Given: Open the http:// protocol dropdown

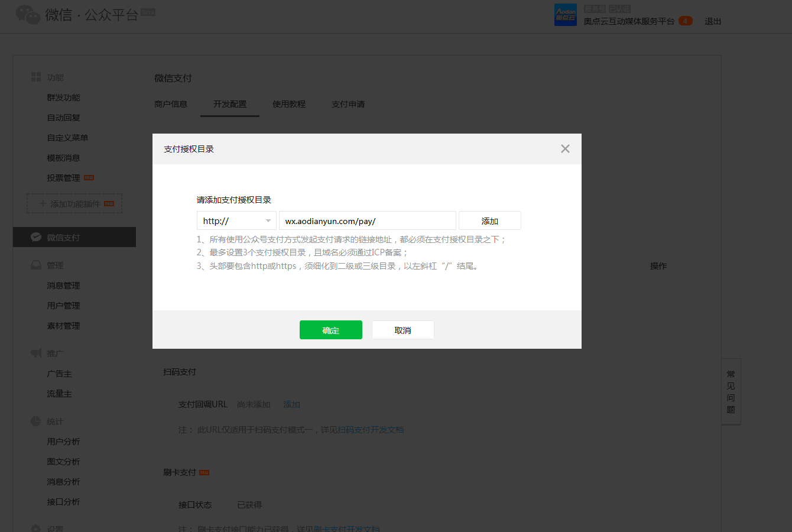Looking at the screenshot, I should [236, 220].
